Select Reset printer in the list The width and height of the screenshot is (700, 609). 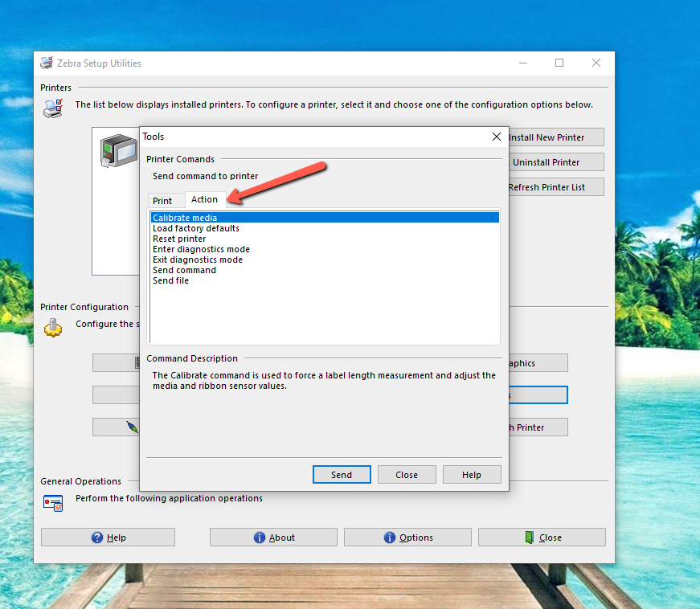179,239
